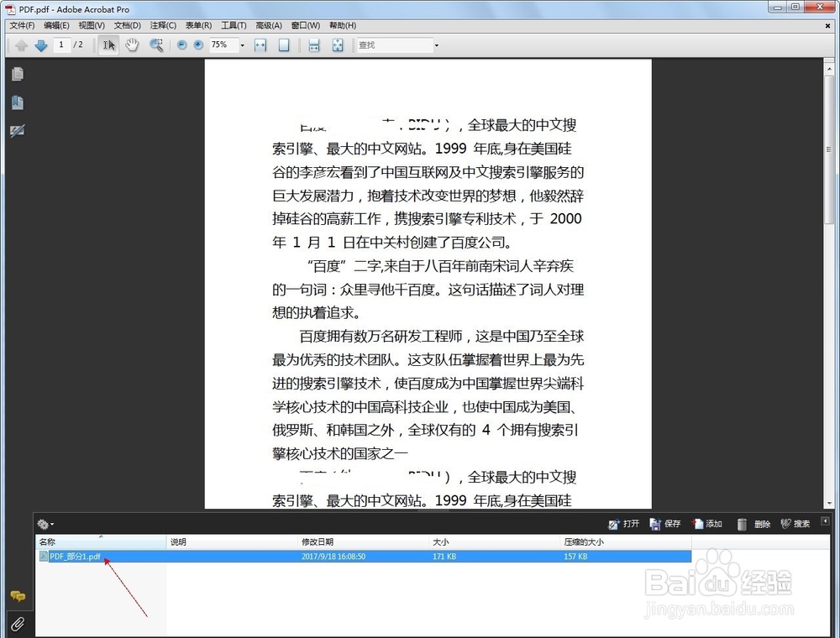Open the 工具(T) menu

pos(234,25)
